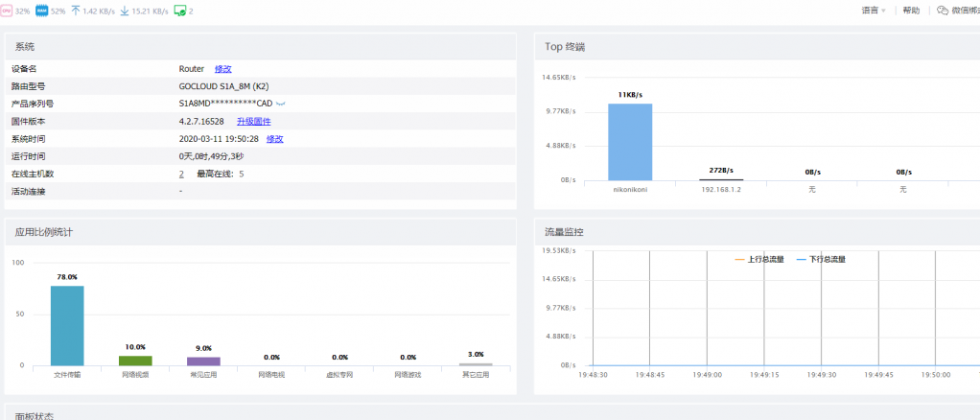Viewport: 980px width, 420px height.
Task: Click 修改 link next to system time
Action: pos(275,139)
